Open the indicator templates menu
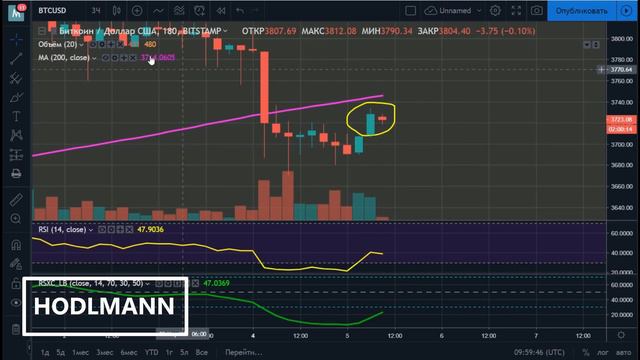 [179, 11]
